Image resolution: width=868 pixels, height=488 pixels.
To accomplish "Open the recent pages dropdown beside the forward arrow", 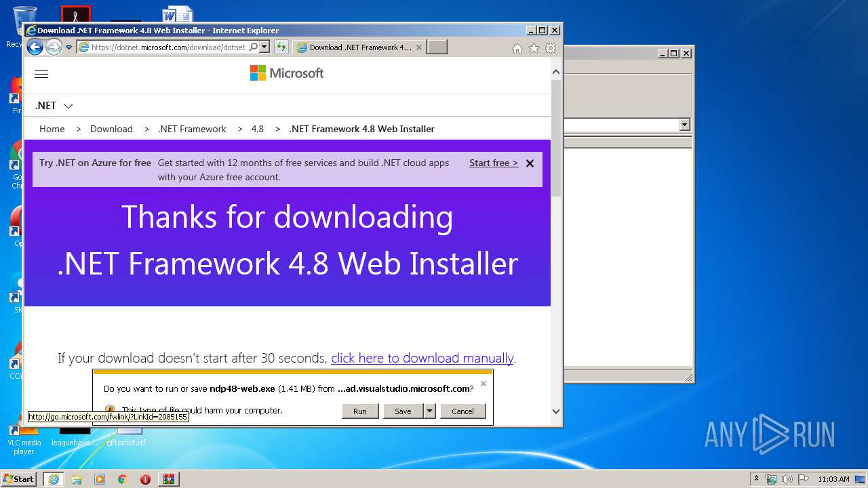I will click(68, 47).
